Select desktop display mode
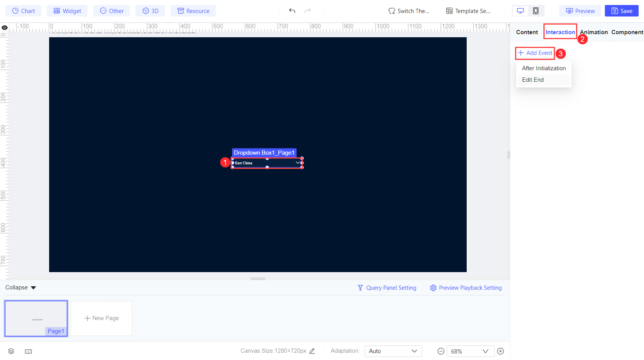Viewport: 644px width, 360px height. (520, 11)
